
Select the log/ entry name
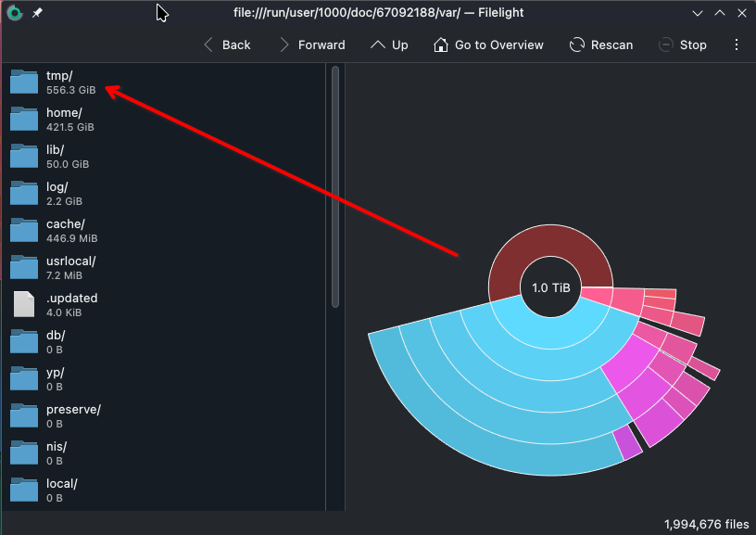[57, 187]
